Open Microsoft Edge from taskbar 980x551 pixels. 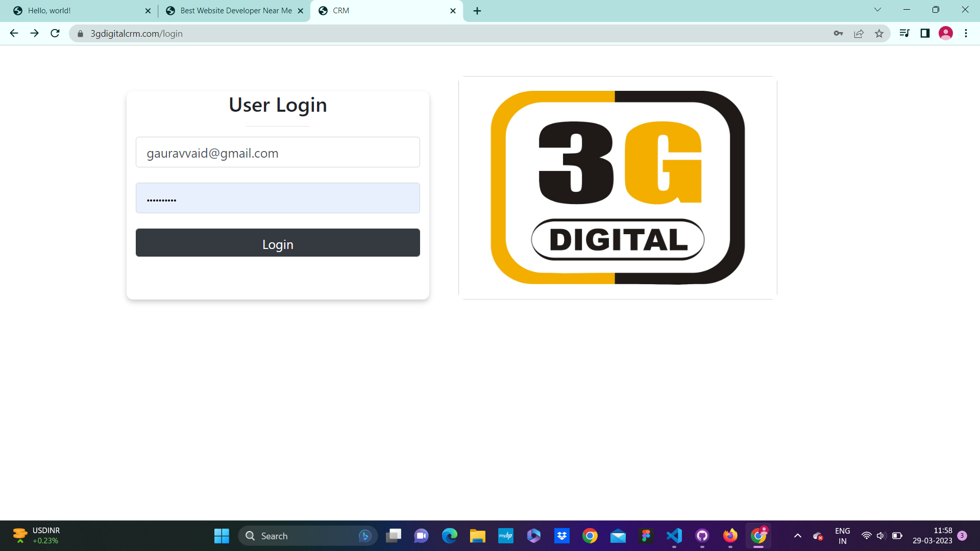(450, 536)
